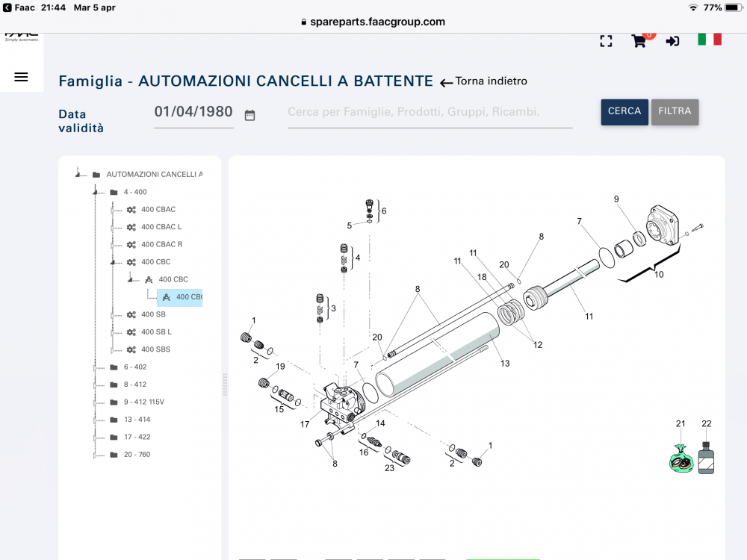Select the gasket kit icon, part 21
Image resolution: width=747 pixels, height=560 pixels.
[681, 458]
